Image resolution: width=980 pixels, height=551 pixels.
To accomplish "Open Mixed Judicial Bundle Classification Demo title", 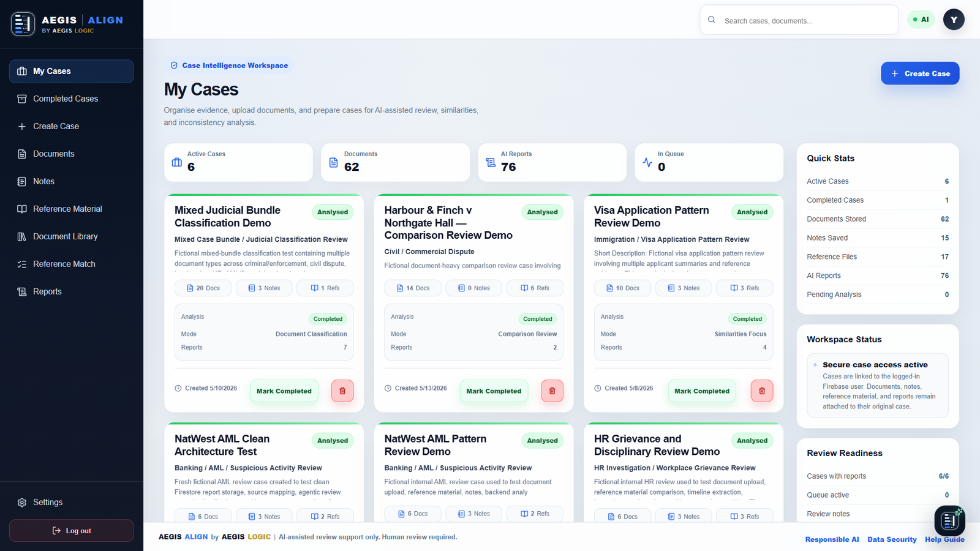I will coord(227,217).
